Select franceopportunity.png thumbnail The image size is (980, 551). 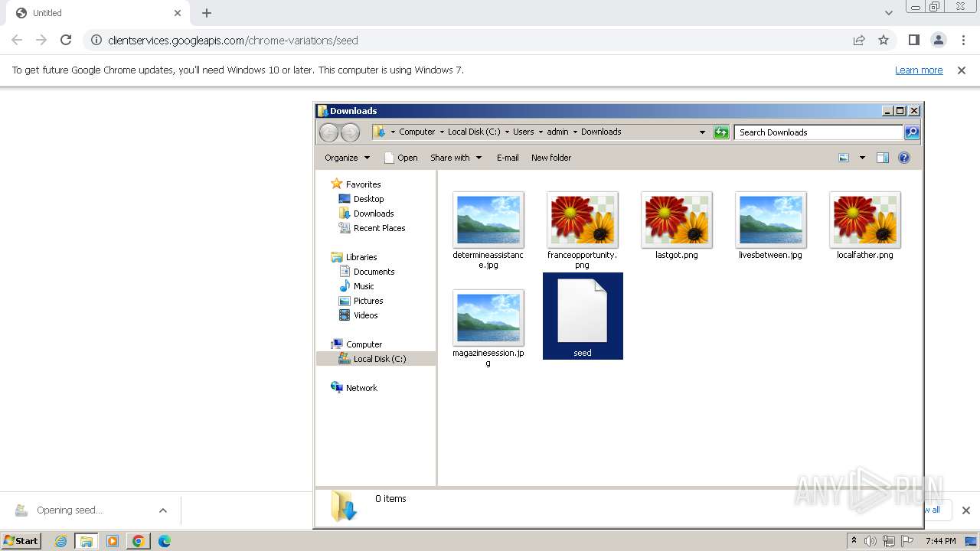point(583,220)
